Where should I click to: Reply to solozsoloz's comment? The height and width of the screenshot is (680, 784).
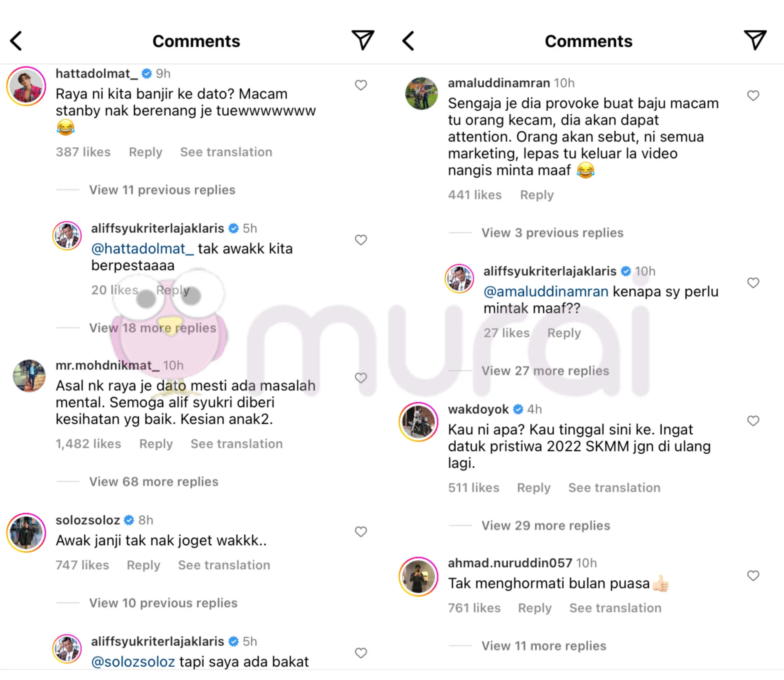click(x=143, y=565)
